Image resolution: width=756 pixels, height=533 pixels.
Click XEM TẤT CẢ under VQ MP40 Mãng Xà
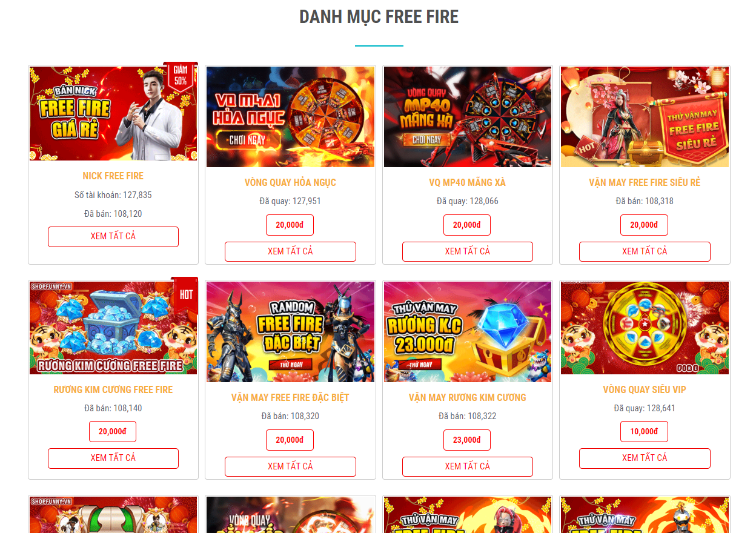pos(468,252)
